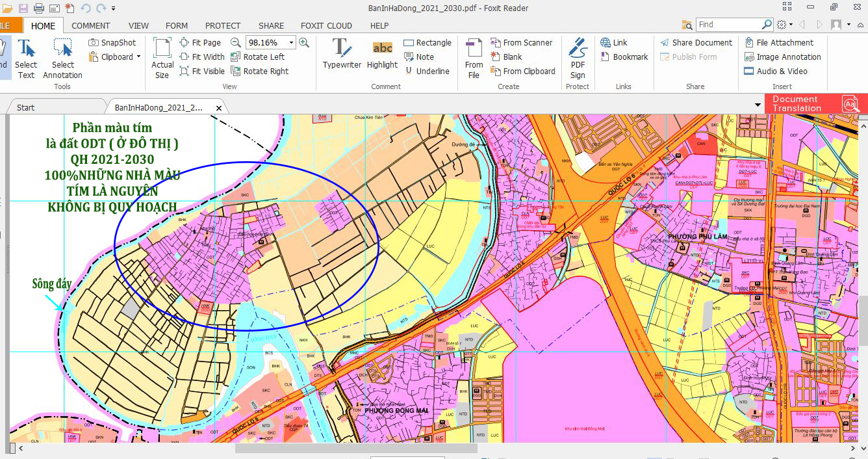
Task: Print the document via quick access printer
Action: tap(39, 8)
